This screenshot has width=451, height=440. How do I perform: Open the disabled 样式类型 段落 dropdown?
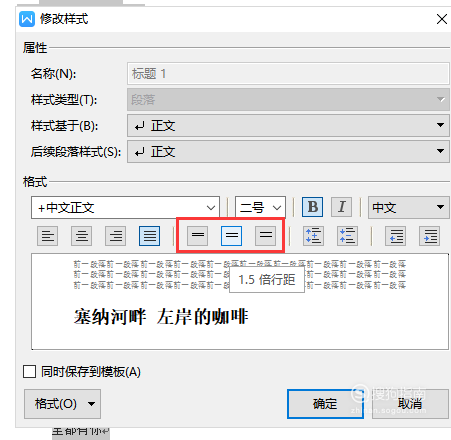click(288, 100)
